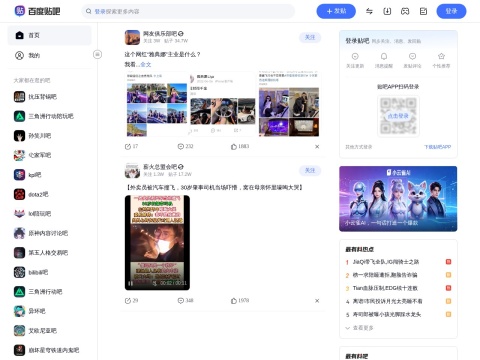The image size is (480, 360).
Task: Click the swap-arrows icon in the header
Action: [x=369, y=11]
